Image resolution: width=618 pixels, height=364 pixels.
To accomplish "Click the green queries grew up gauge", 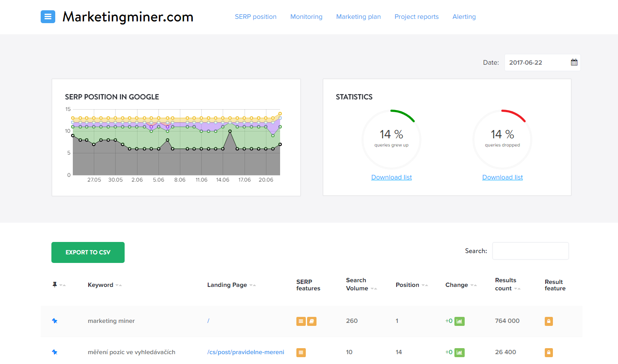I will pos(391,139).
